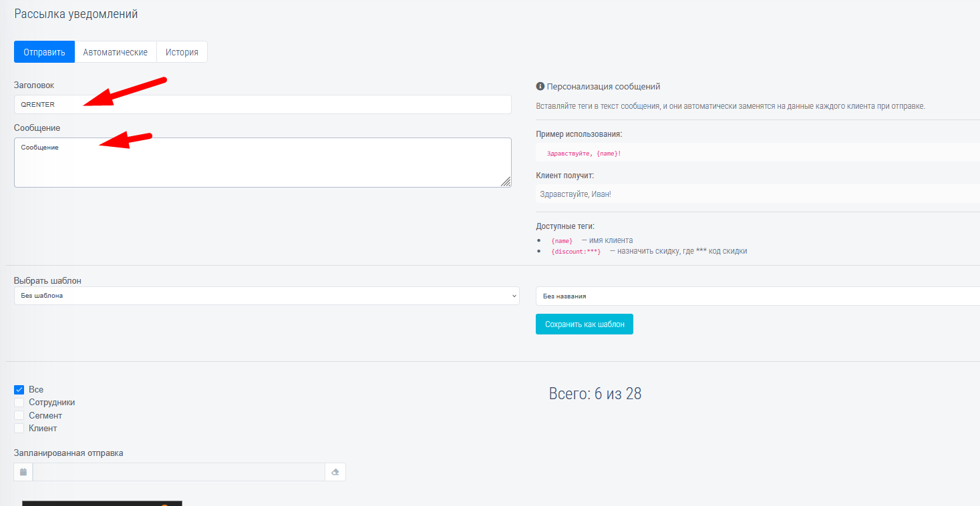Image resolution: width=980 pixels, height=506 pixels.
Task: Open the Выбрать шаблон dropdown
Action: 266,296
